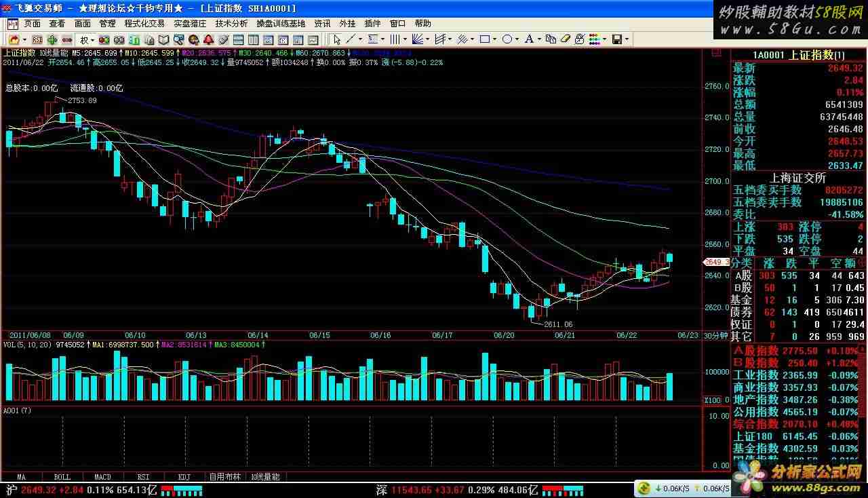Viewport: 868px width, 498px height.
Task: Click the magnifier search toolbar icon
Action: point(178,39)
